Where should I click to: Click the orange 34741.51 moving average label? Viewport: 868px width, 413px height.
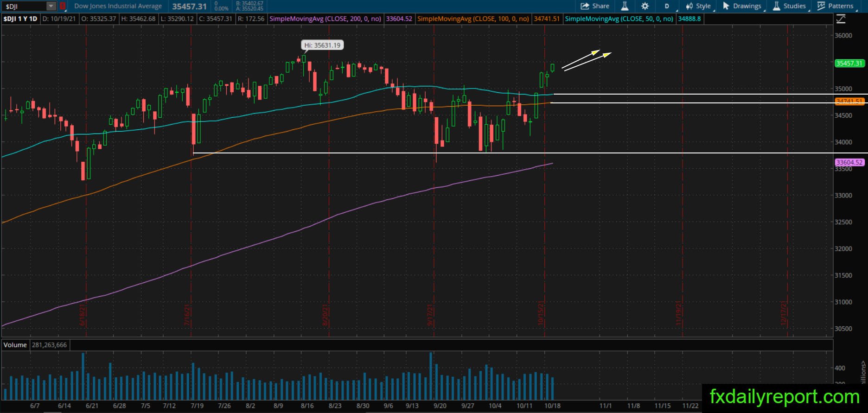tap(849, 102)
